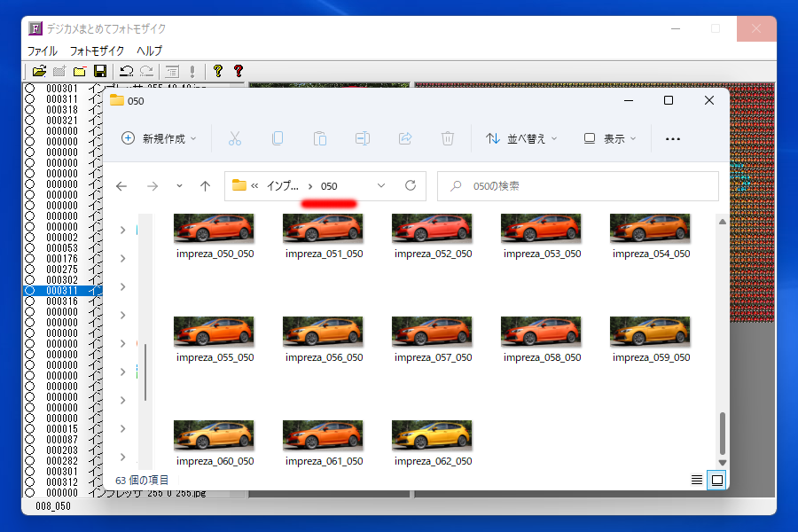Open the 表示 view dropdown
Image resolution: width=798 pixels, height=532 pixels.
pyautogui.click(x=610, y=138)
